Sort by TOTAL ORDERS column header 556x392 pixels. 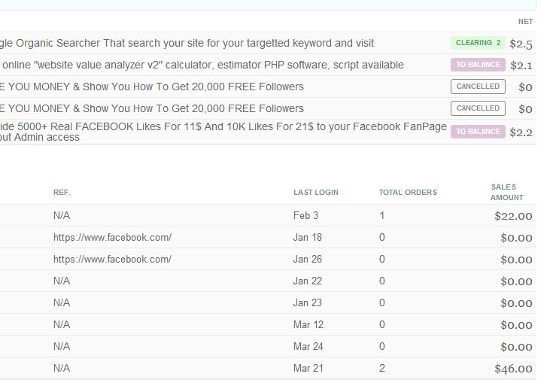pyautogui.click(x=408, y=193)
